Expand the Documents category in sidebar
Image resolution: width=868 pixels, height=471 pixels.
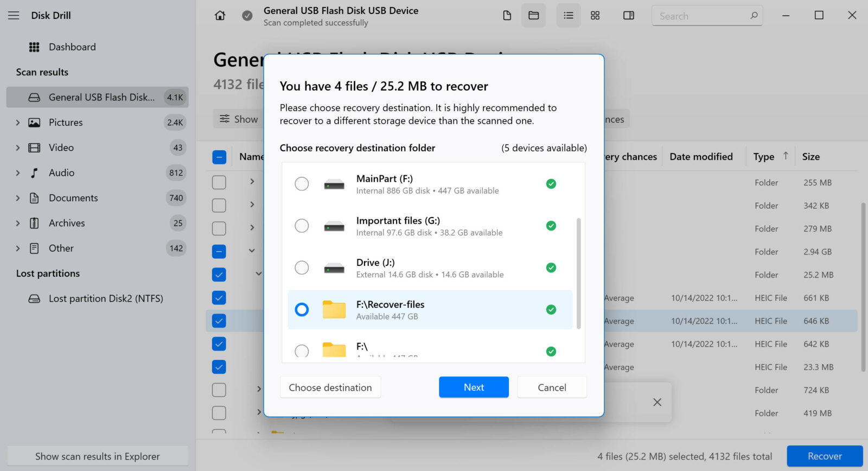pyautogui.click(x=18, y=198)
